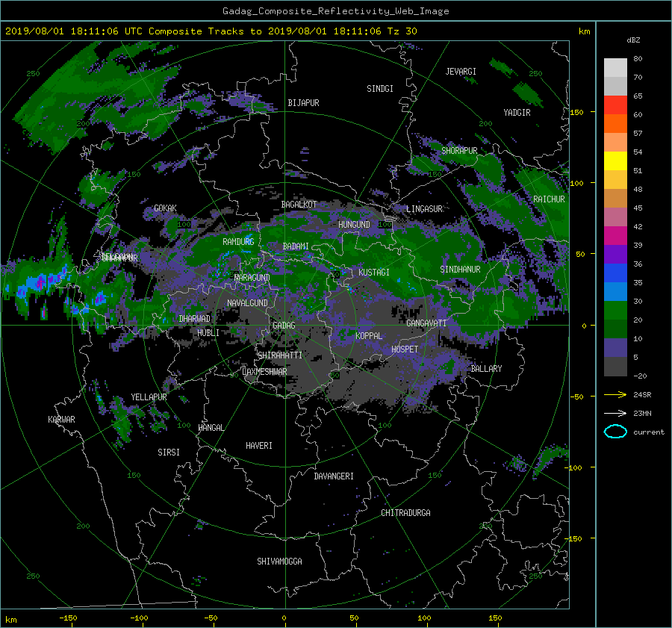Select the red 65 dBZ color swatch

(615, 105)
